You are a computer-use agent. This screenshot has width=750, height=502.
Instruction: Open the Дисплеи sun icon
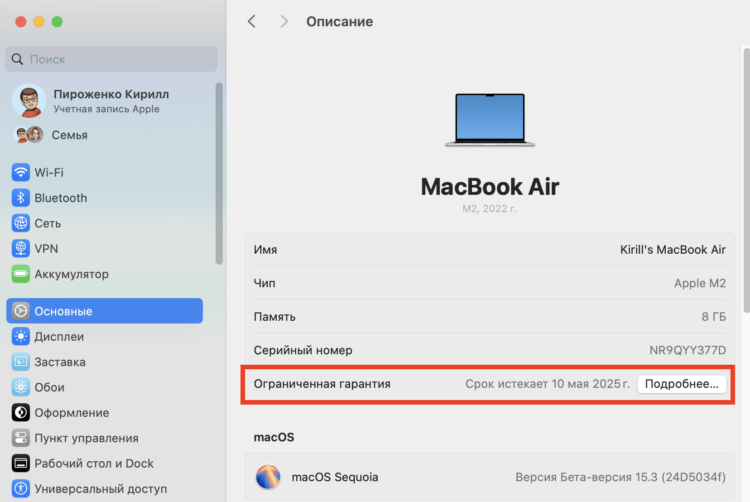(x=21, y=336)
